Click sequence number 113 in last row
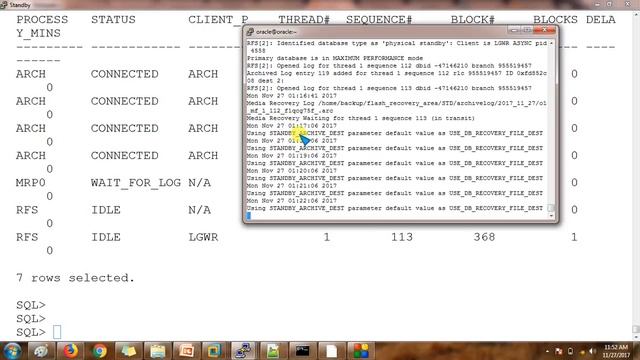The width and height of the screenshot is (640, 360). tap(402, 237)
